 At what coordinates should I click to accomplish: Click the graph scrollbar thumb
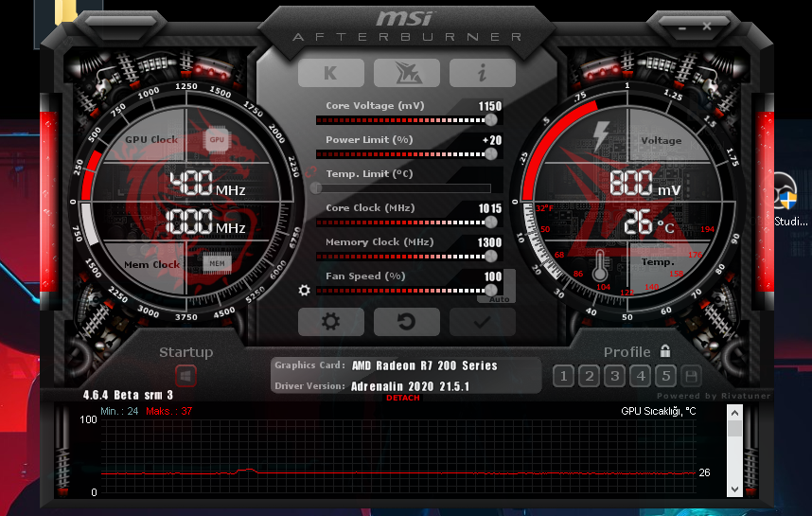(734, 429)
